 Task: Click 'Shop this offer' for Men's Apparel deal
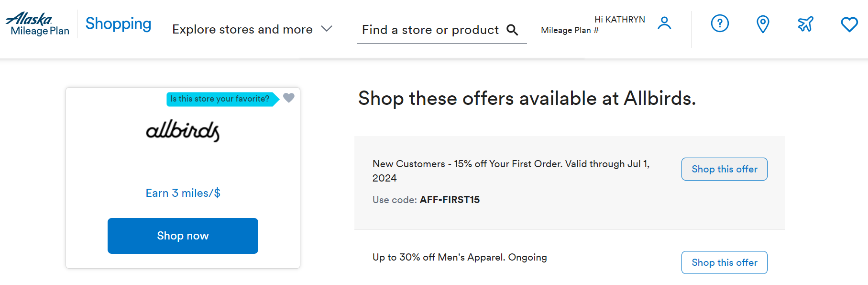724,262
